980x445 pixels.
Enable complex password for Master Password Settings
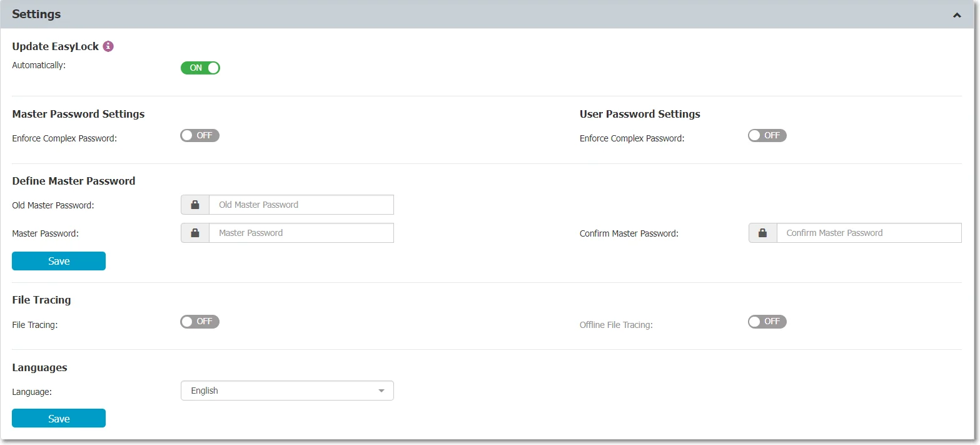click(200, 135)
